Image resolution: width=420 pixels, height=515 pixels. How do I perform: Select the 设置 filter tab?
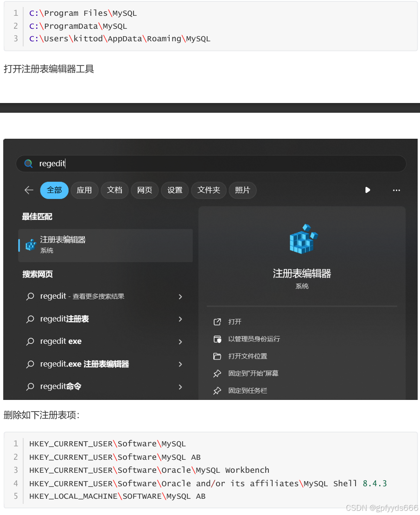(175, 190)
